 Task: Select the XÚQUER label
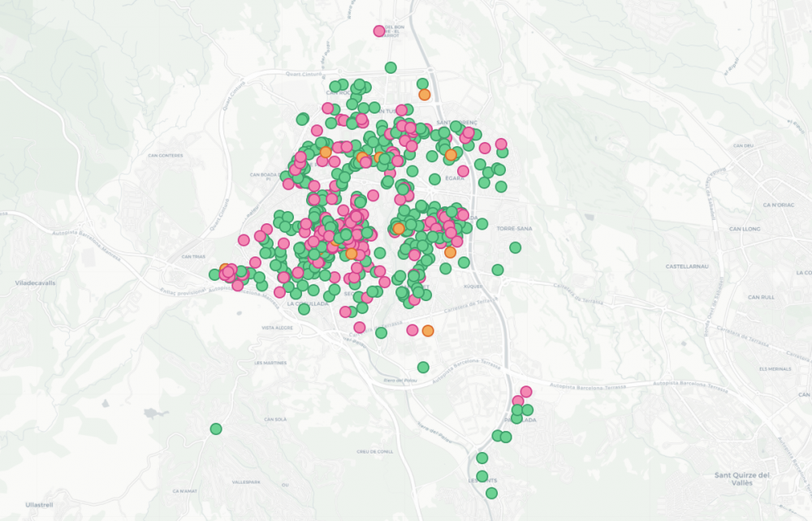tap(473, 286)
